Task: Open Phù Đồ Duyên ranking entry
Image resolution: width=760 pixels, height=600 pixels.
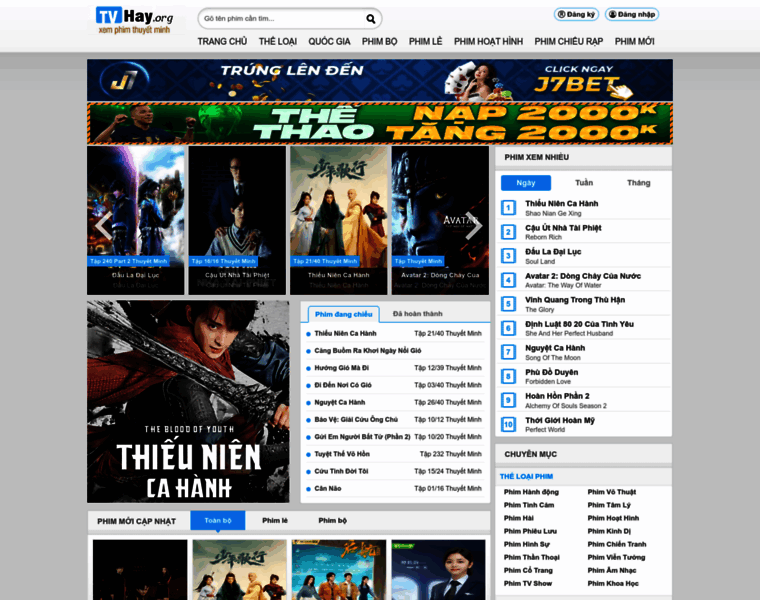Action: coord(552,372)
